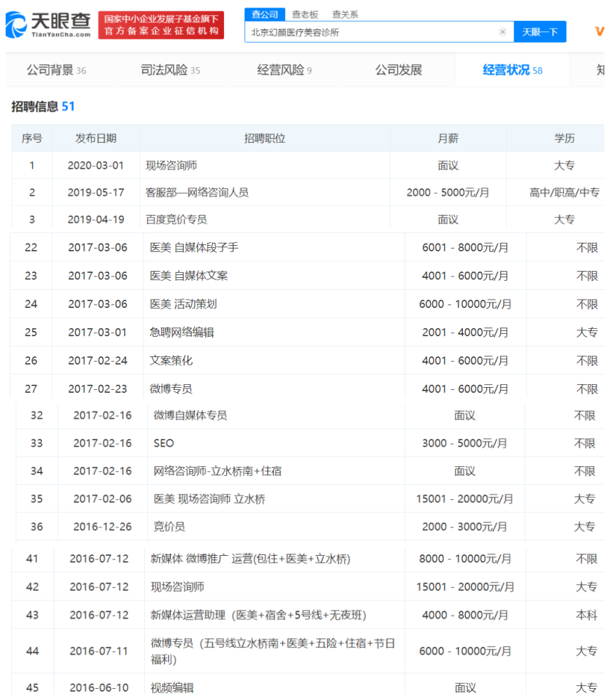Open the 经营风险 section tab
The image size is (610, 700).
coord(284,70)
